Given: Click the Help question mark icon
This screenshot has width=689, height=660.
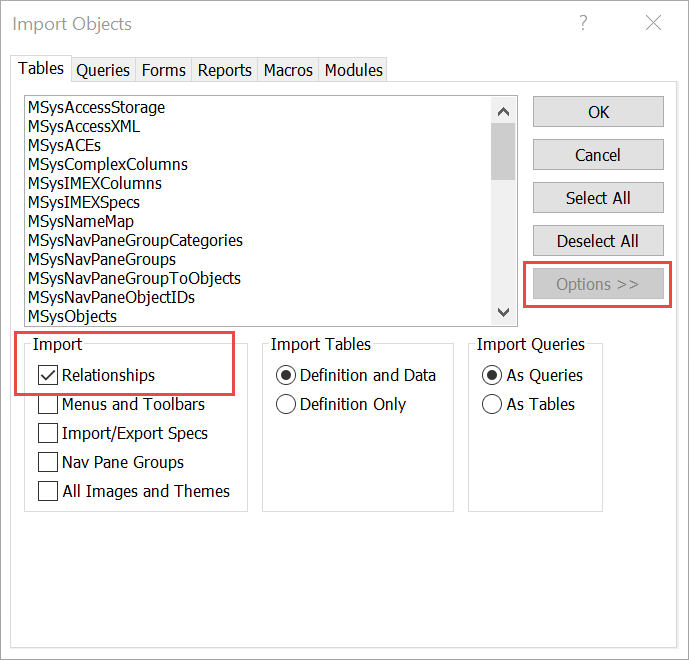Looking at the screenshot, I should [x=583, y=23].
